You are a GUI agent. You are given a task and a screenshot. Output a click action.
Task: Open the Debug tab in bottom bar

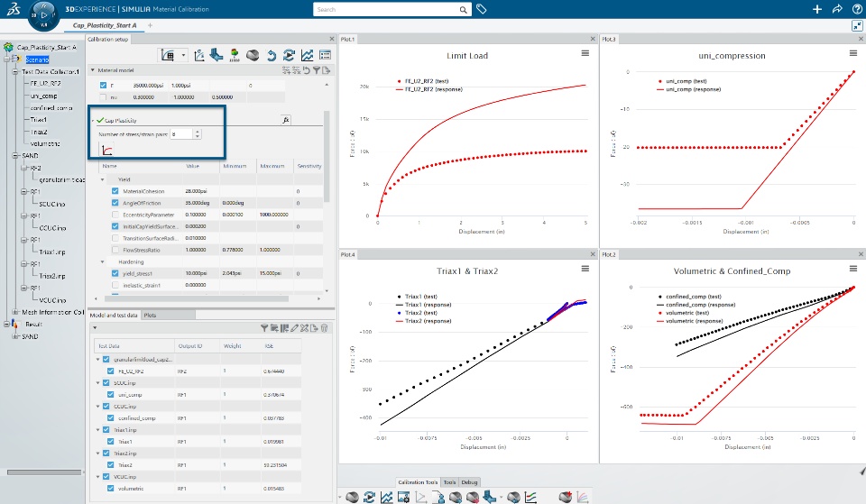click(x=469, y=482)
